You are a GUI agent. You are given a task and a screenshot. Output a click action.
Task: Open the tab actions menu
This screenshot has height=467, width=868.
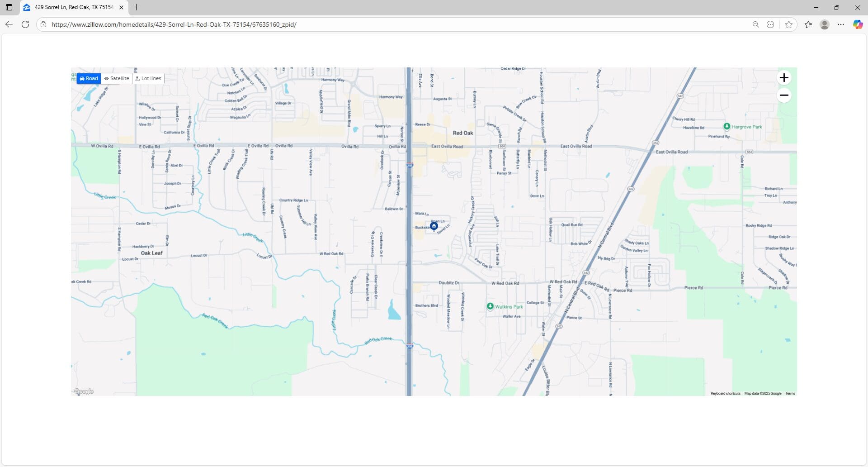click(x=9, y=7)
